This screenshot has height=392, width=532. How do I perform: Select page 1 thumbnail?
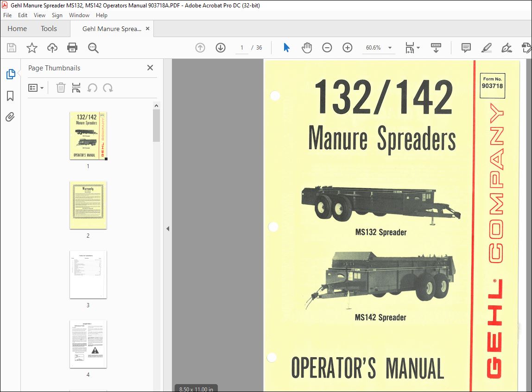point(88,135)
